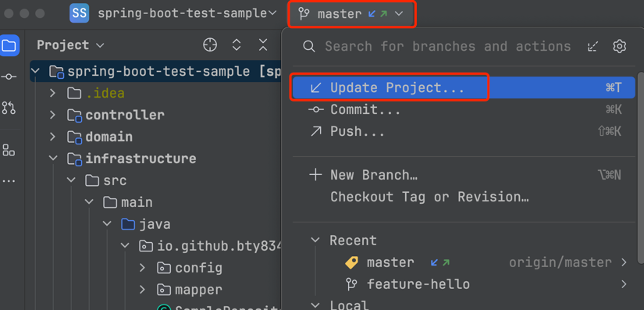Collapse the src folder
Viewport: 644px width, 310px height.
point(71,180)
